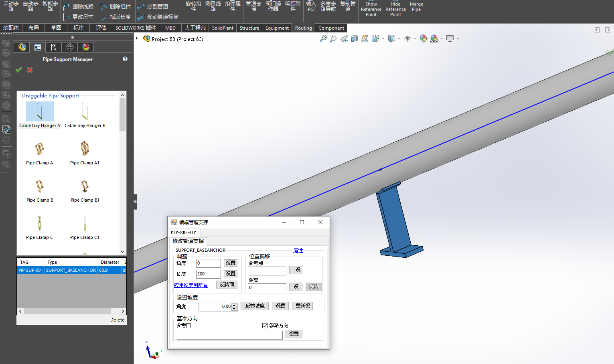Toggle Section View icon
The height and width of the screenshot is (364, 614).
[355, 38]
